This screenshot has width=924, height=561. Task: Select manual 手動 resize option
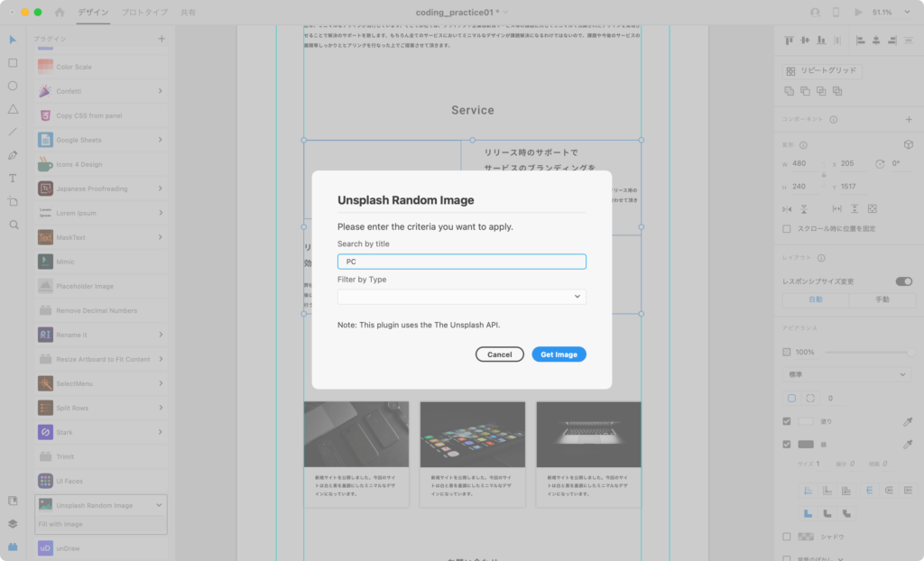click(882, 299)
